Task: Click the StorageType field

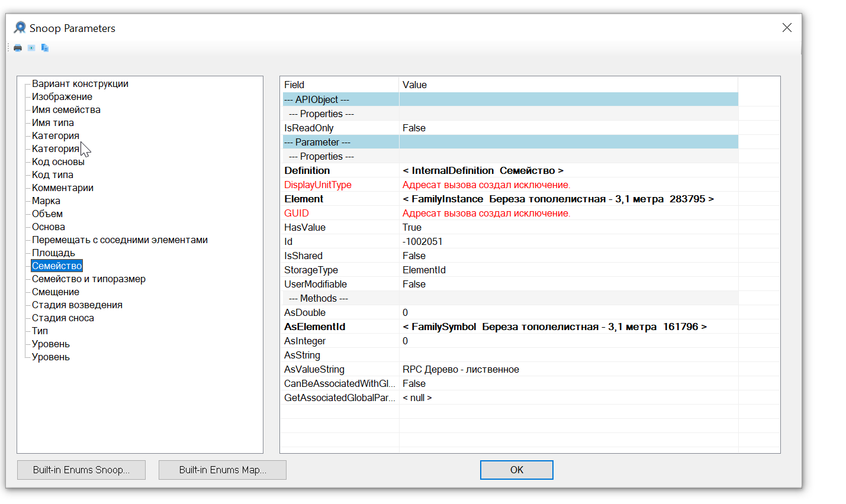Action: coord(311,270)
